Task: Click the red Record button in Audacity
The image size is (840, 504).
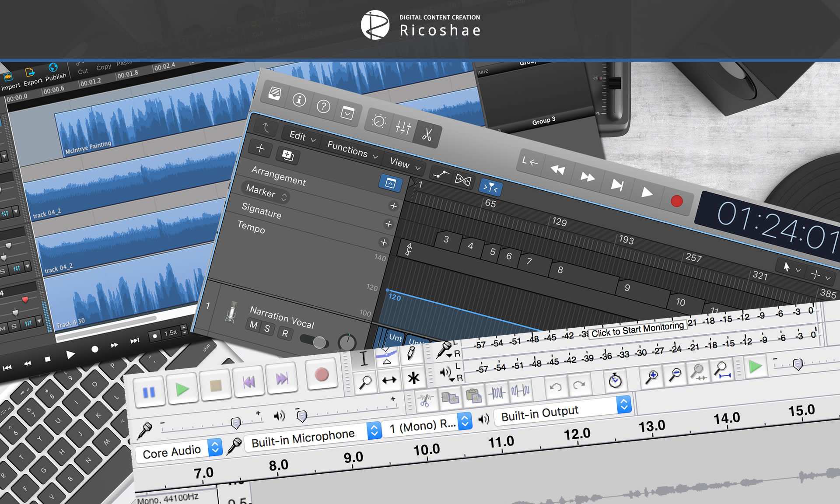Action: coord(322,374)
